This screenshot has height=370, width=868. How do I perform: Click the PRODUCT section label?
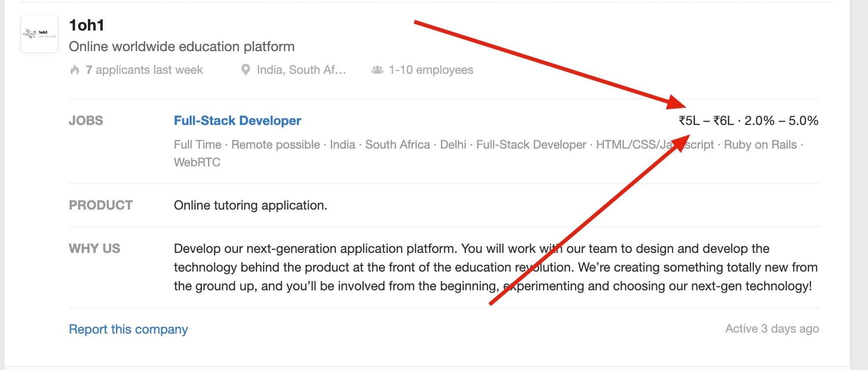[101, 205]
